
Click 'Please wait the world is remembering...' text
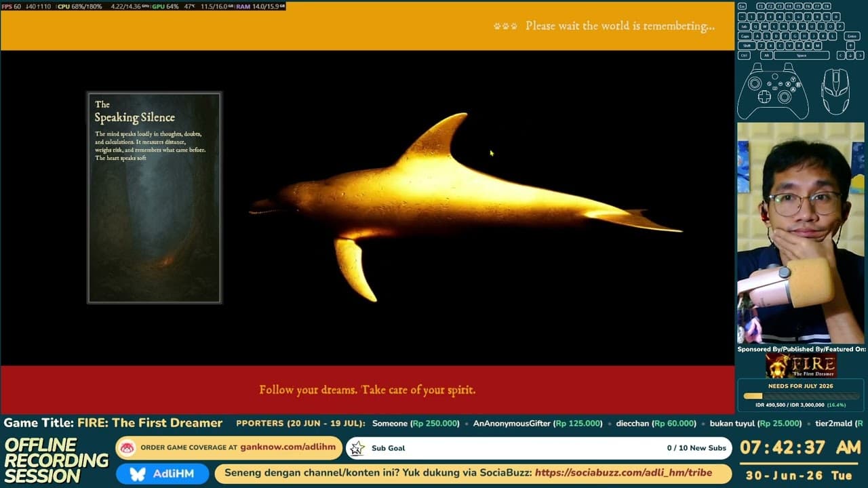tap(620, 26)
